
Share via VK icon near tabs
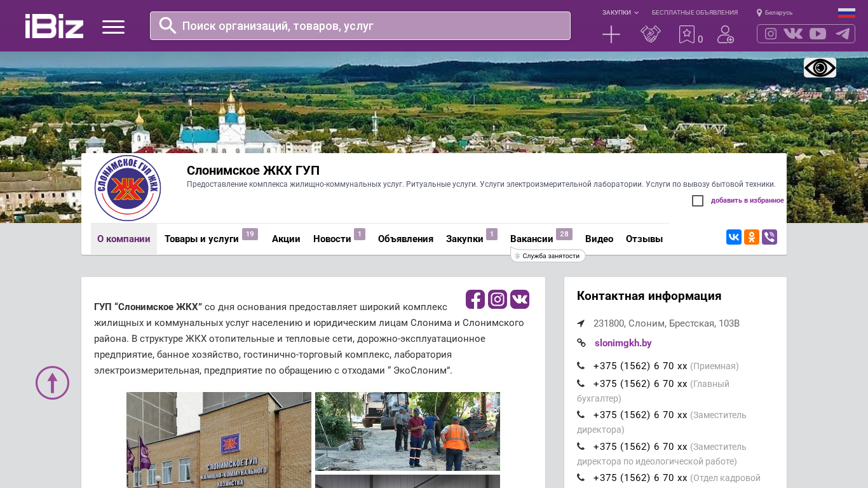[734, 237]
